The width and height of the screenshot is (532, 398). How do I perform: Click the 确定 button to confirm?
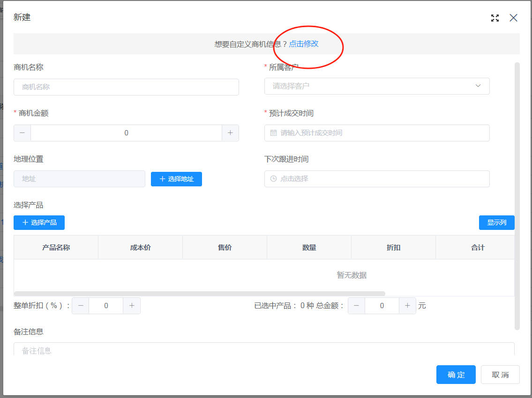[x=456, y=375]
